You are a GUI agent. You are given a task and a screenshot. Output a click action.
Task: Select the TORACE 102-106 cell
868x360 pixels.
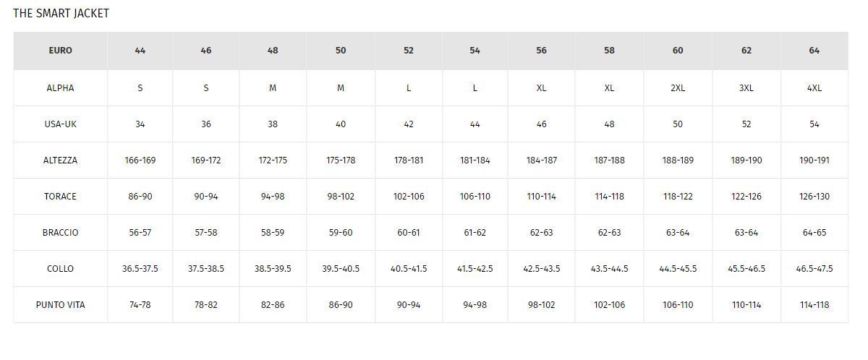409,197
